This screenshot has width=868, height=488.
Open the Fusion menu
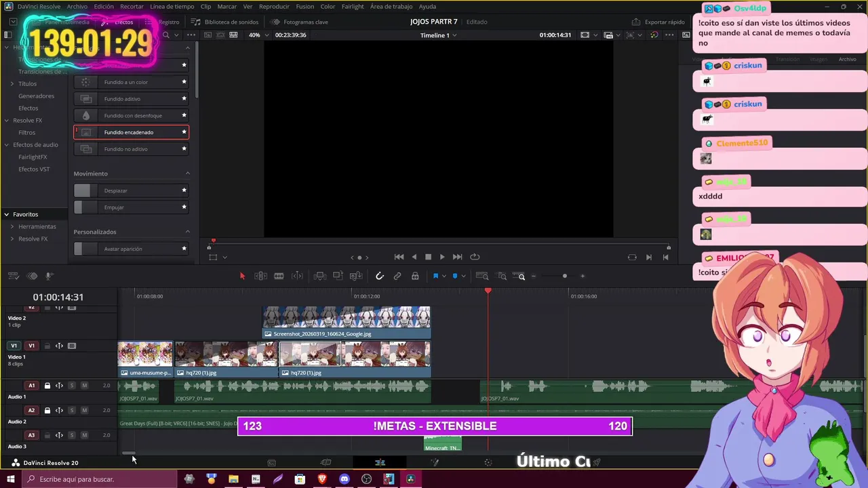[305, 6]
